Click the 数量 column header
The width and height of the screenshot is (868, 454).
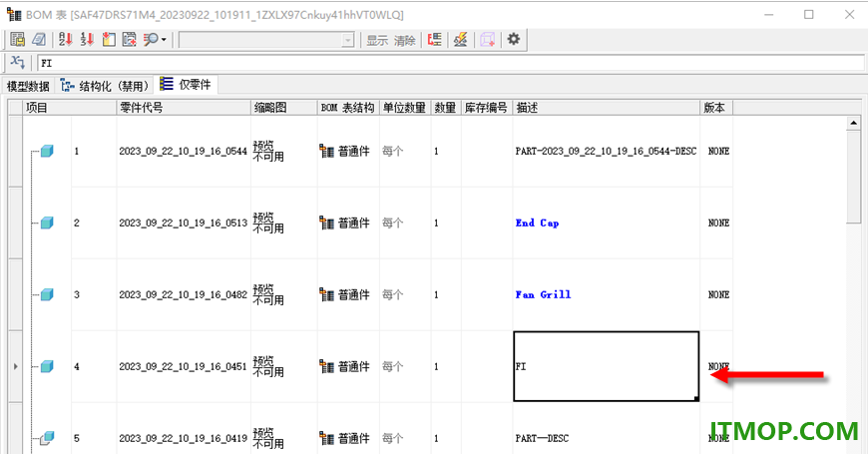(446, 108)
